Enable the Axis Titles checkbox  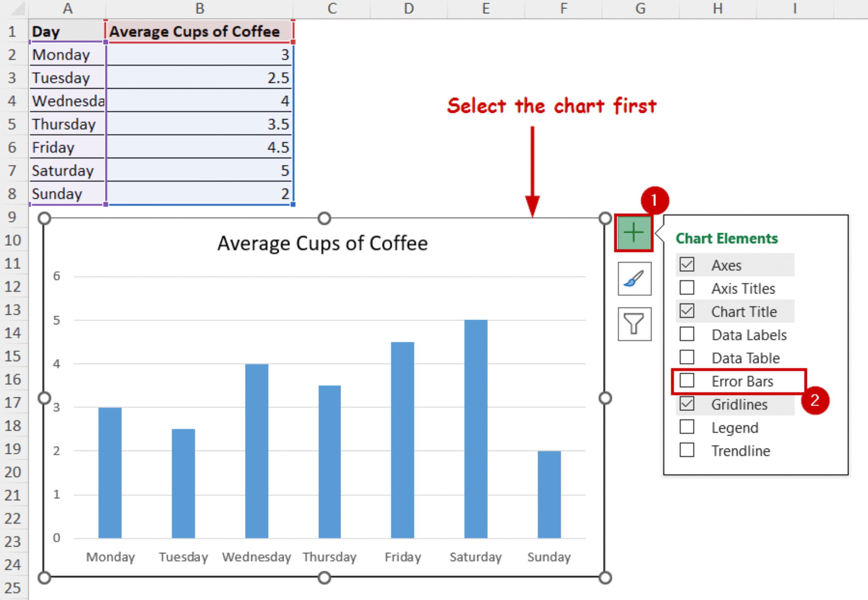pyautogui.click(x=687, y=288)
